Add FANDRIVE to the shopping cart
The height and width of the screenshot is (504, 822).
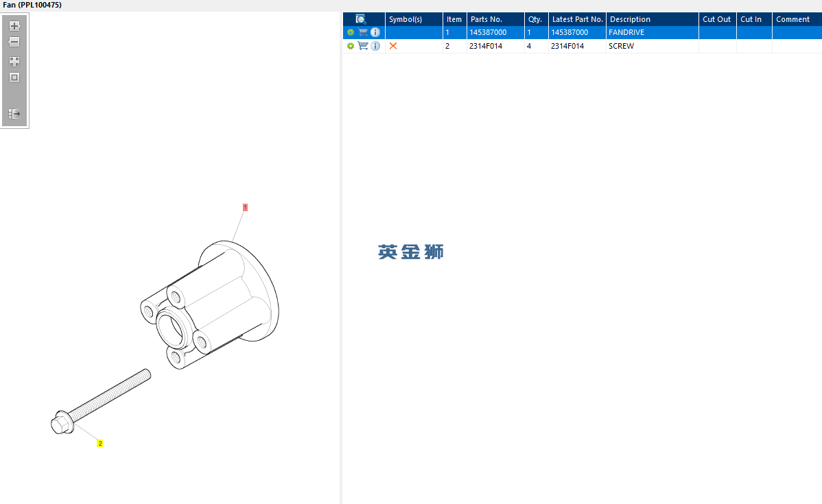coord(363,32)
